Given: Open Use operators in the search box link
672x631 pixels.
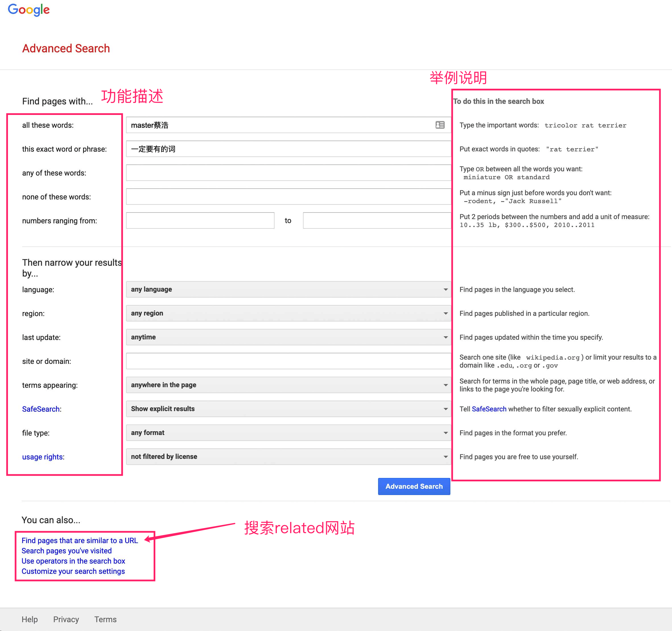Looking at the screenshot, I should pos(73,561).
